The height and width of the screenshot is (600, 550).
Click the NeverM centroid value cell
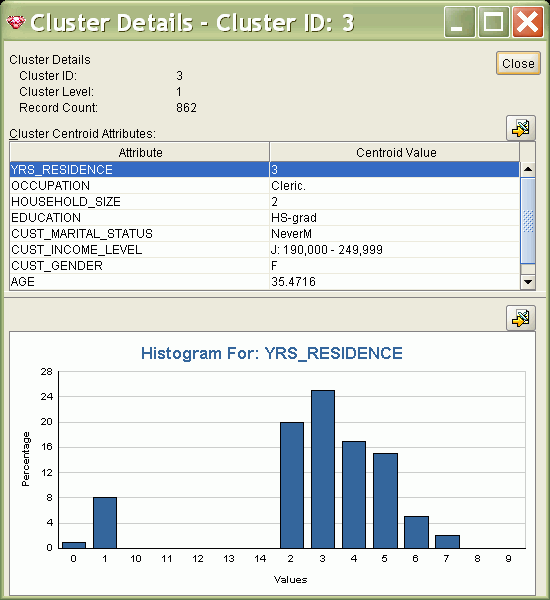(395, 233)
